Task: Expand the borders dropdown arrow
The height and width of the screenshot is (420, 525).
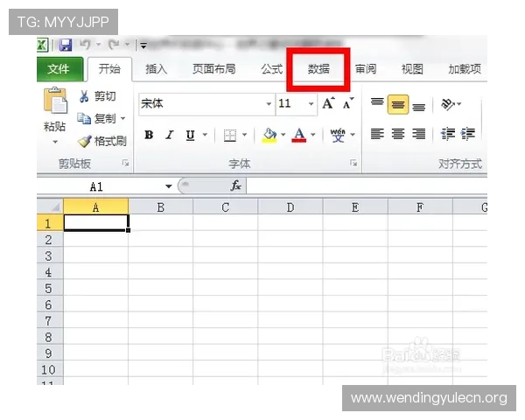Action: [244, 135]
